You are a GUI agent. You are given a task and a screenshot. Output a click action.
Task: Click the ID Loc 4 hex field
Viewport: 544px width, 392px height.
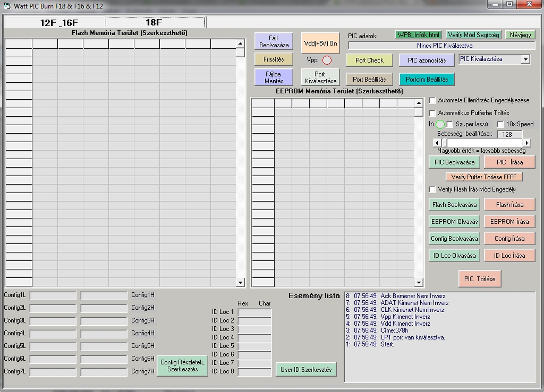(255, 338)
